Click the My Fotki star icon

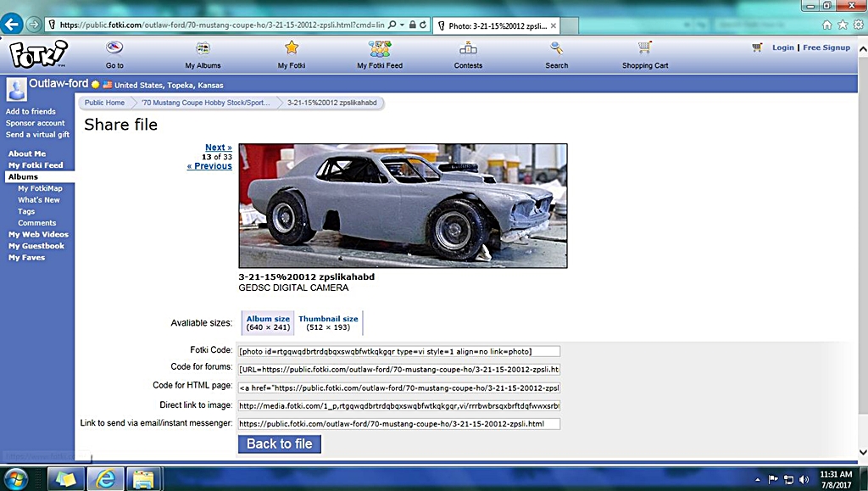[x=292, y=48]
